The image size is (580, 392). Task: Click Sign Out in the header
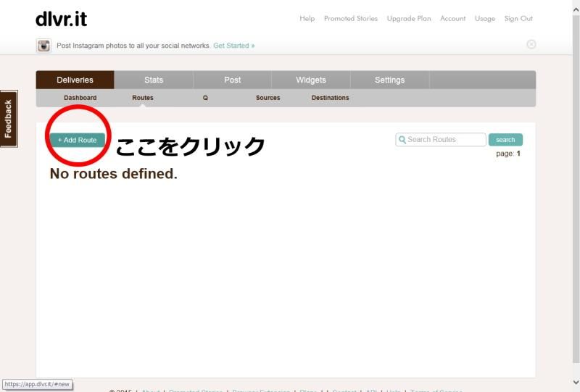tap(518, 19)
